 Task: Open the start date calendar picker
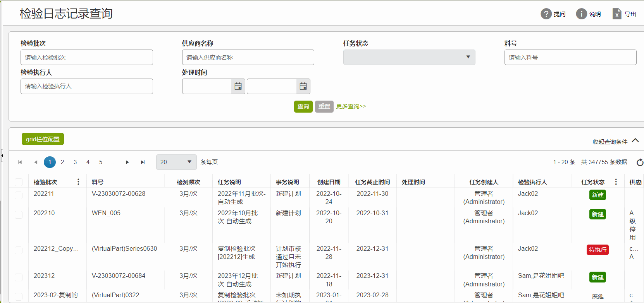click(238, 86)
